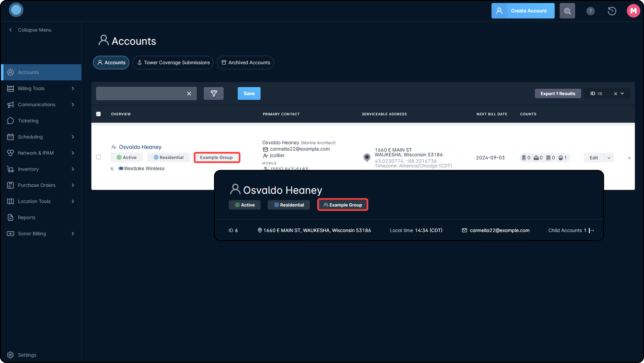
Task: Open the recent history clock icon
Action: coord(612,11)
